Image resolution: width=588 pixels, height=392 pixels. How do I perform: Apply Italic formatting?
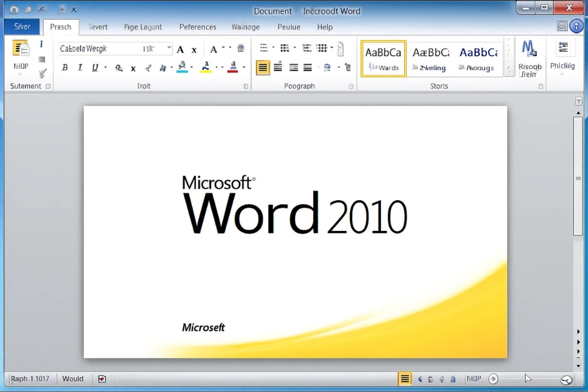[x=80, y=68]
